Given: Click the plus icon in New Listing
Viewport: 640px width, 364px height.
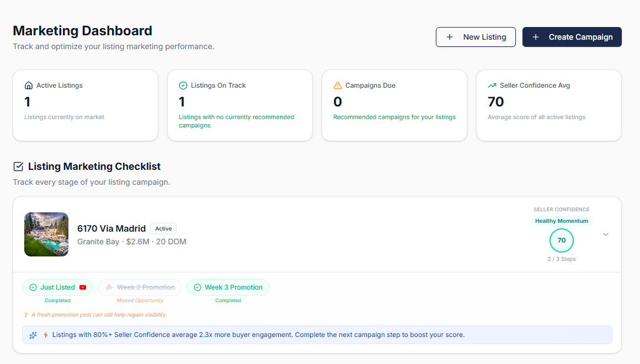Looking at the screenshot, I should coord(450,37).
